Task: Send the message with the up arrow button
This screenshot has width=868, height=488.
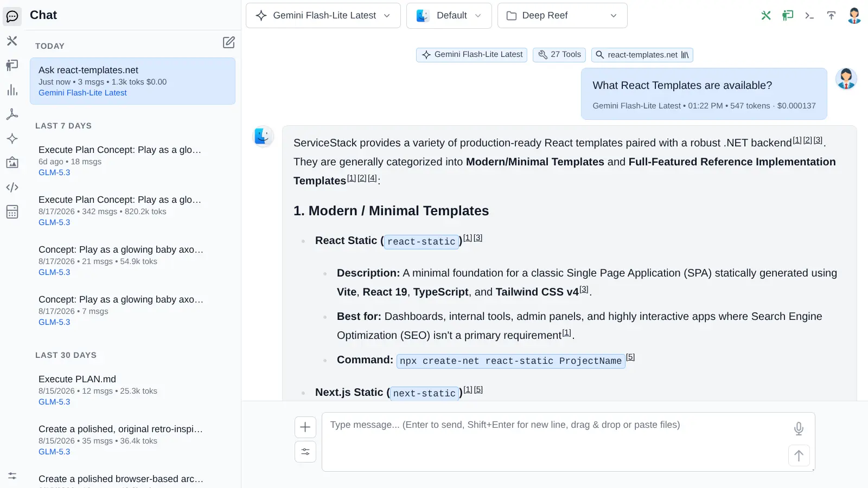Action: 799,455
